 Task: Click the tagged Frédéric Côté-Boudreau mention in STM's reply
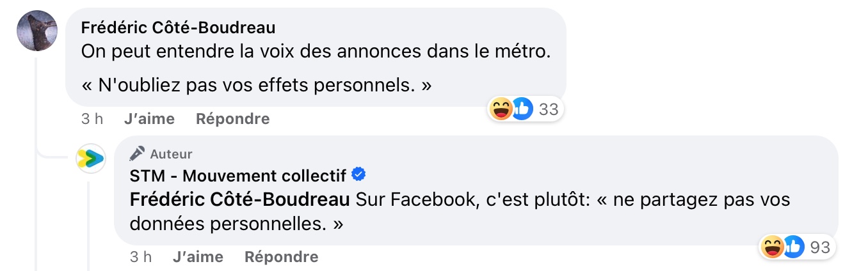tap(239, 199)
